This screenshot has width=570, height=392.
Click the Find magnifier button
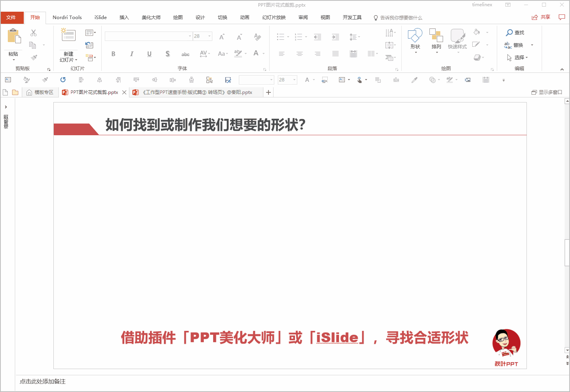tap(515, 33)
